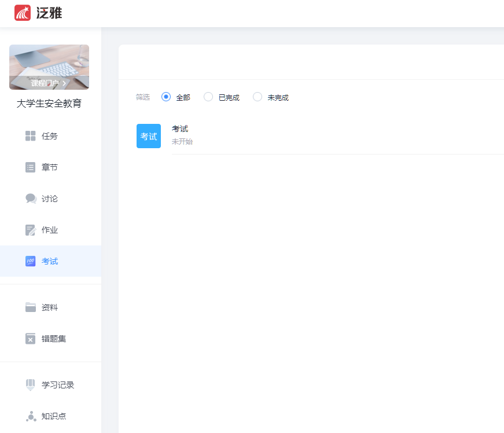Open the 章节 menu label

point(50,167)
